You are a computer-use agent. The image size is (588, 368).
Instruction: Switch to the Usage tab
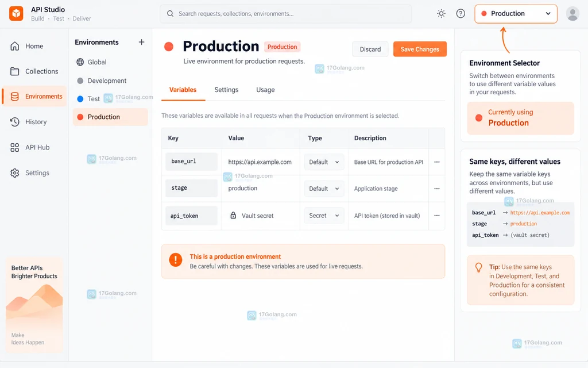click(265, 90)
